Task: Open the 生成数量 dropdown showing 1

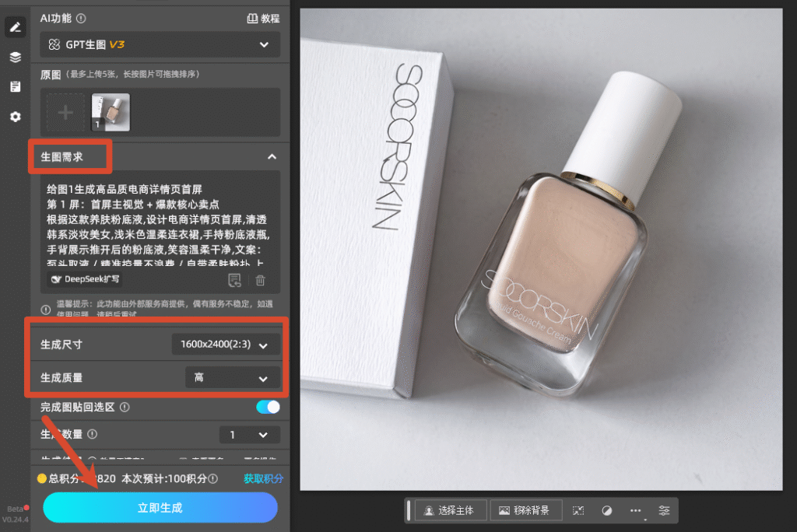Action: (250, 435)
